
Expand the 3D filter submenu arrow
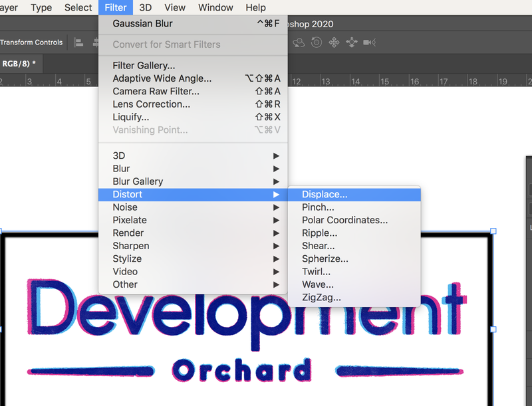276,155
